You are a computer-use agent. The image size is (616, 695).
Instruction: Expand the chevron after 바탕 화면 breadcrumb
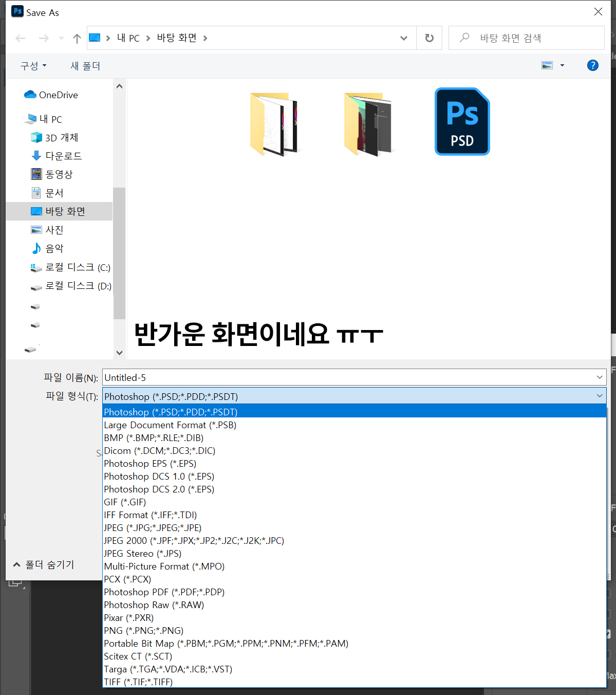point(206,38)
